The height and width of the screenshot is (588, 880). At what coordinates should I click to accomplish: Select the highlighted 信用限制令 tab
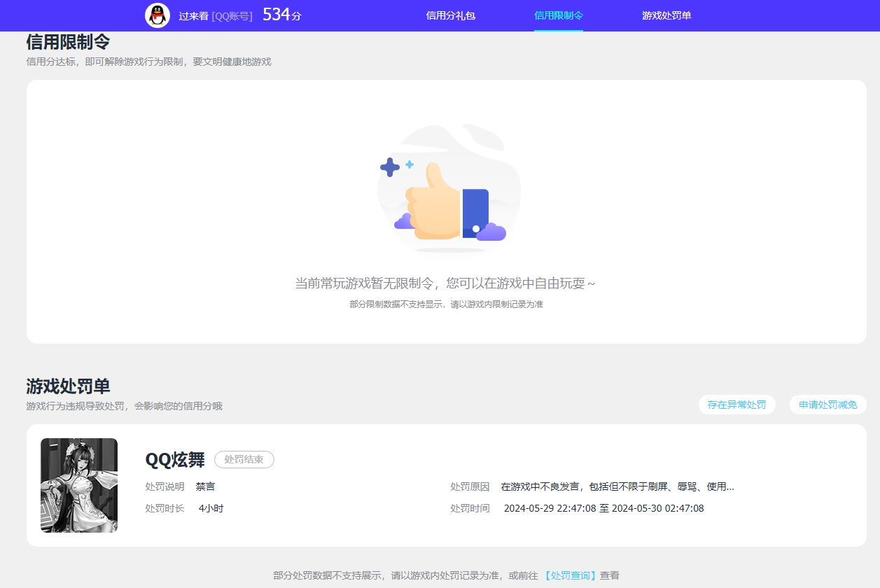[x=558, y=15]
